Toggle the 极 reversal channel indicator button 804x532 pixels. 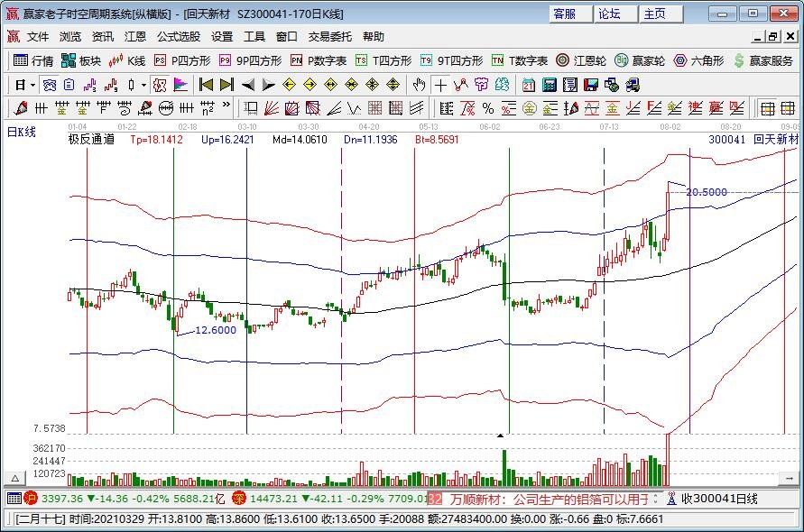point(159,85)
